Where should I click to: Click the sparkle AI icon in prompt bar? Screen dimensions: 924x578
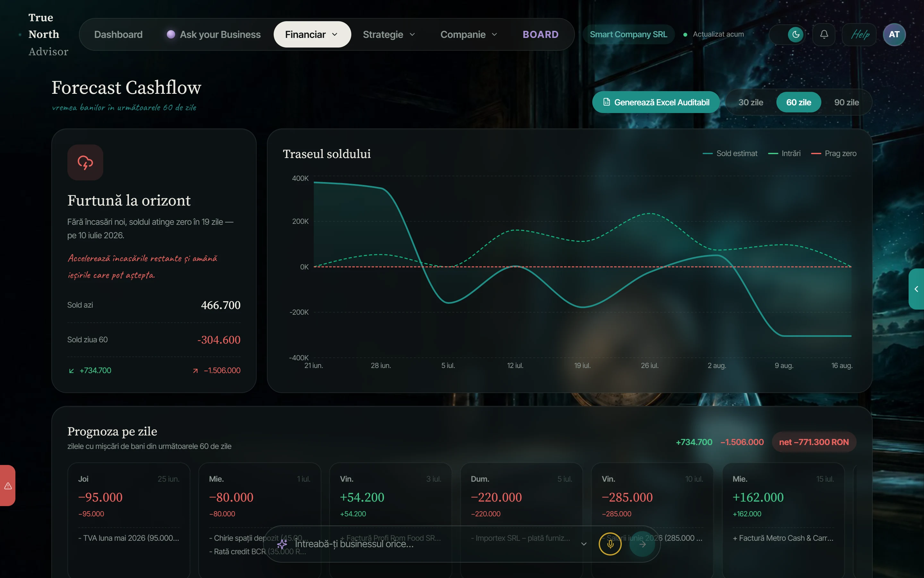click(282, 544)
